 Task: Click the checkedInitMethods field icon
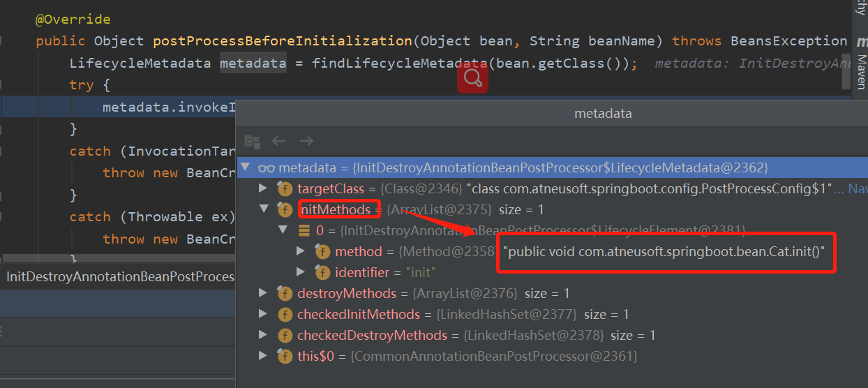(x=285, y=314)
